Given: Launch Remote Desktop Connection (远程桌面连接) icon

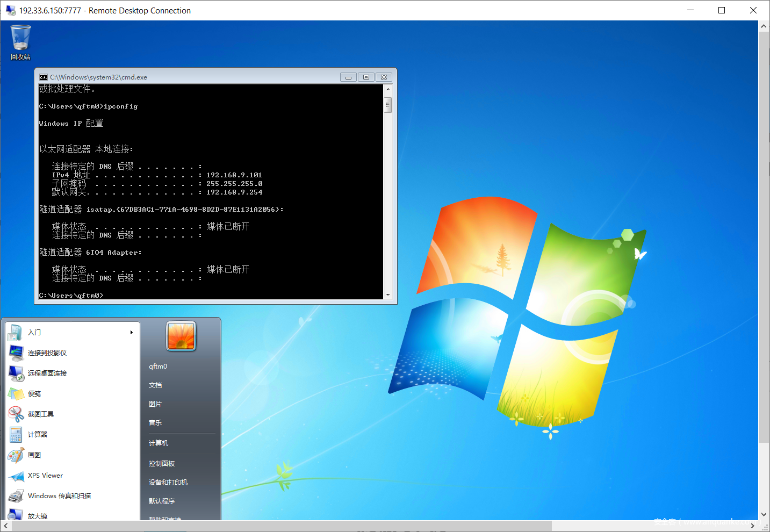Looking at the screenshot, I should [x=16, y=373].
